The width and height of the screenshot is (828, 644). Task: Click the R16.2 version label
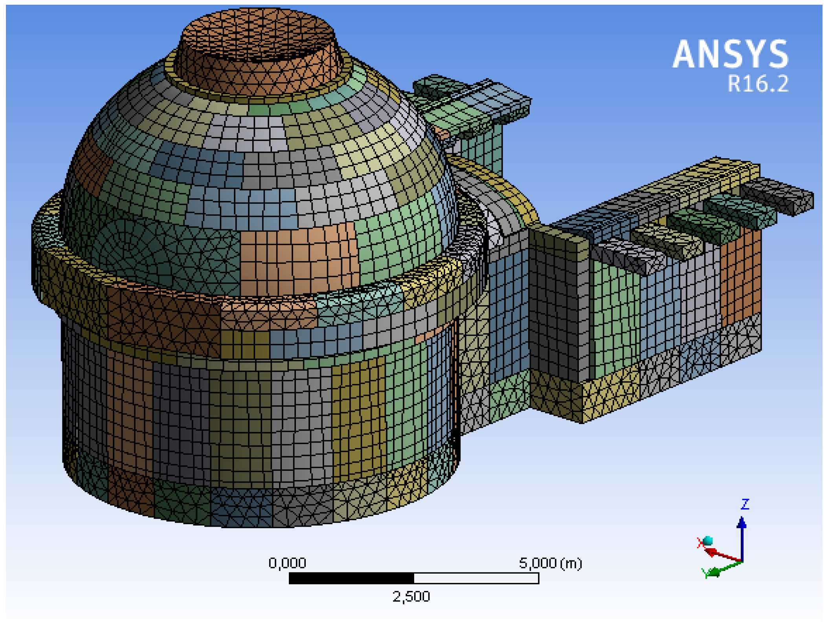tap(757, 84)
